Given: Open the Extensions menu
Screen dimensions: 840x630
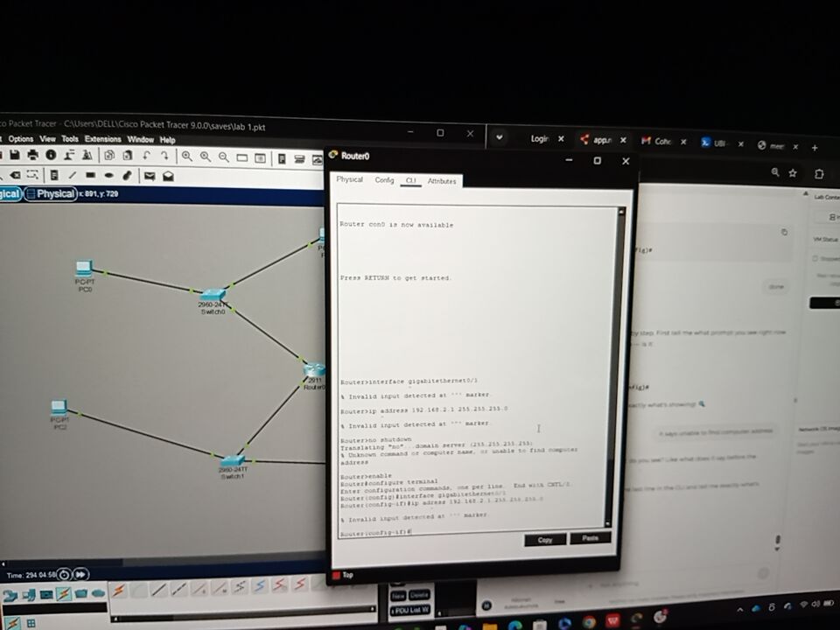Looking at the screenshot, I should 103,139.
